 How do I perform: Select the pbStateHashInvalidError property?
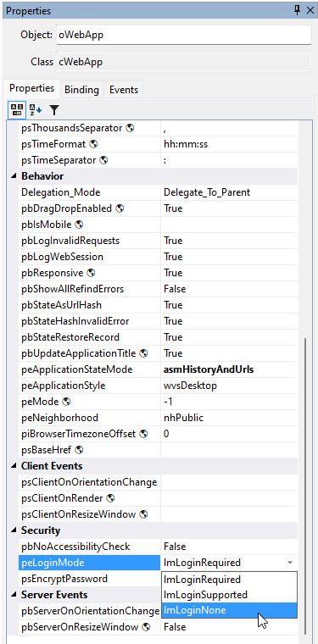[75, 321]
